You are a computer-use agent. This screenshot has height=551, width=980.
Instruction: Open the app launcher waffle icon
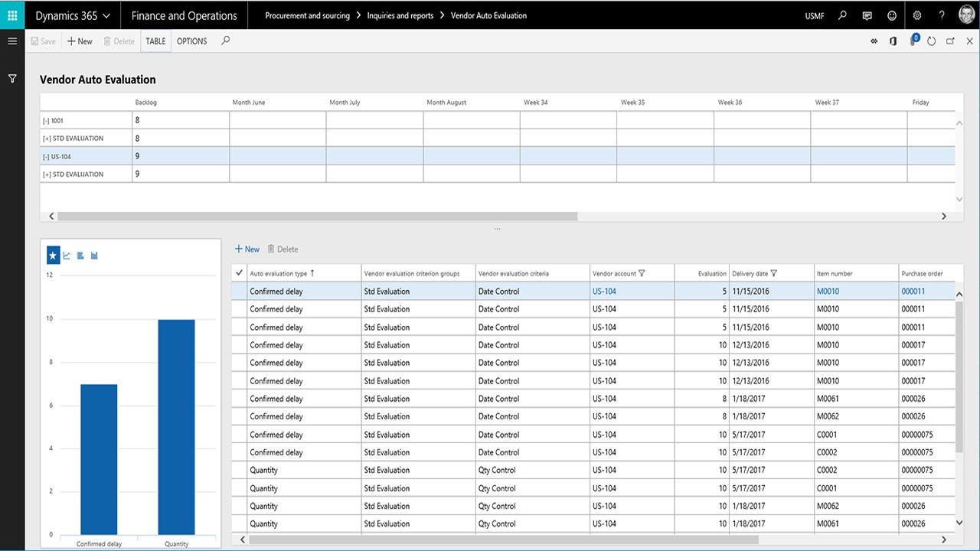click(12, 15)
